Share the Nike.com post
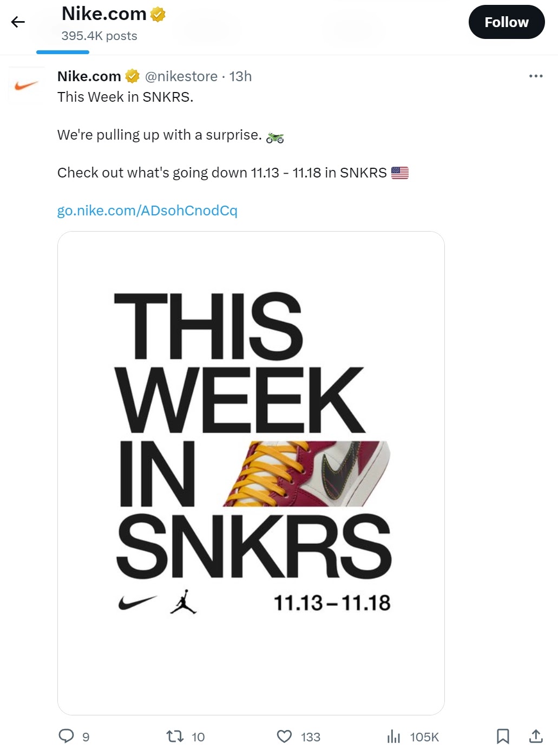558x756 pixels. click(x=537, y=737)
